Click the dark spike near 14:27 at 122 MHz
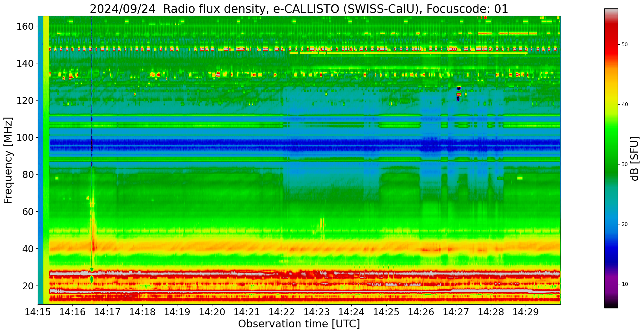This screenshot has width=644, height=333. tap(458, 94)
